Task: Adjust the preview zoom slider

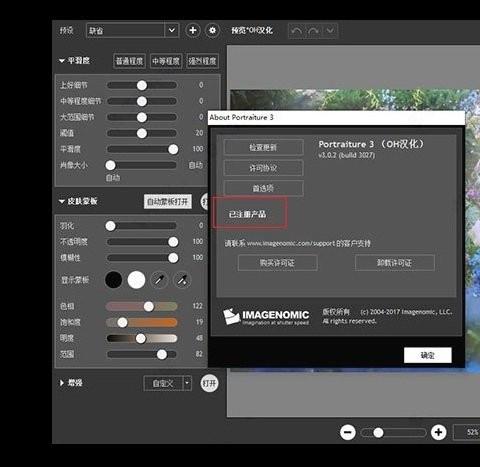Action: [x=393, y=433]
